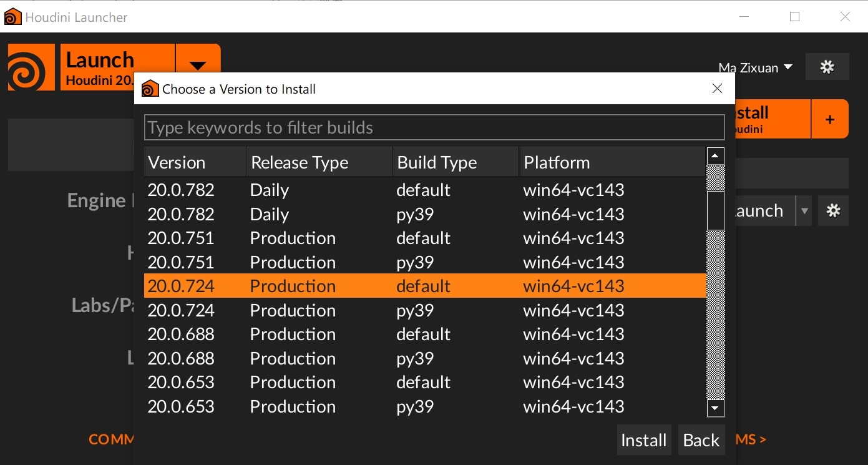868x465 pixels.
Task: Sort by Version column header
Action: pyautogui.click(x=195, y=162)
